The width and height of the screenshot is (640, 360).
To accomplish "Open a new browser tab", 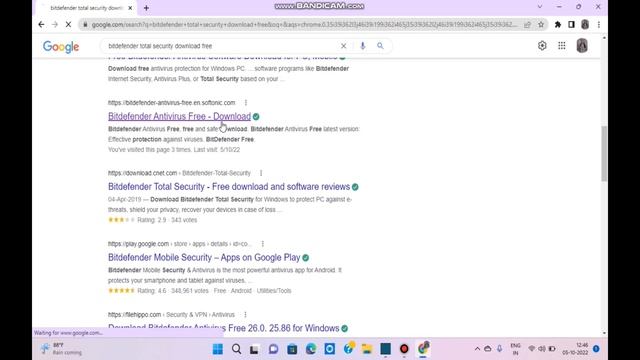I will pyautogui.click(x=146, y=8).
